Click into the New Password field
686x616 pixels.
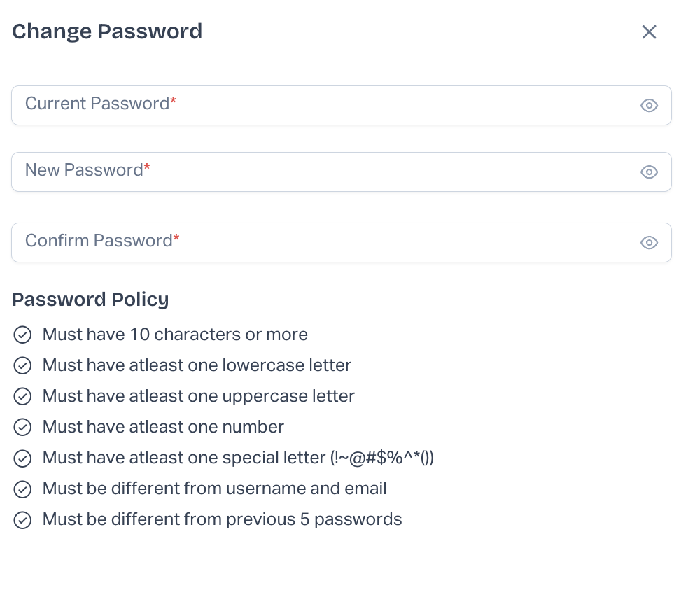coord(322,172)
